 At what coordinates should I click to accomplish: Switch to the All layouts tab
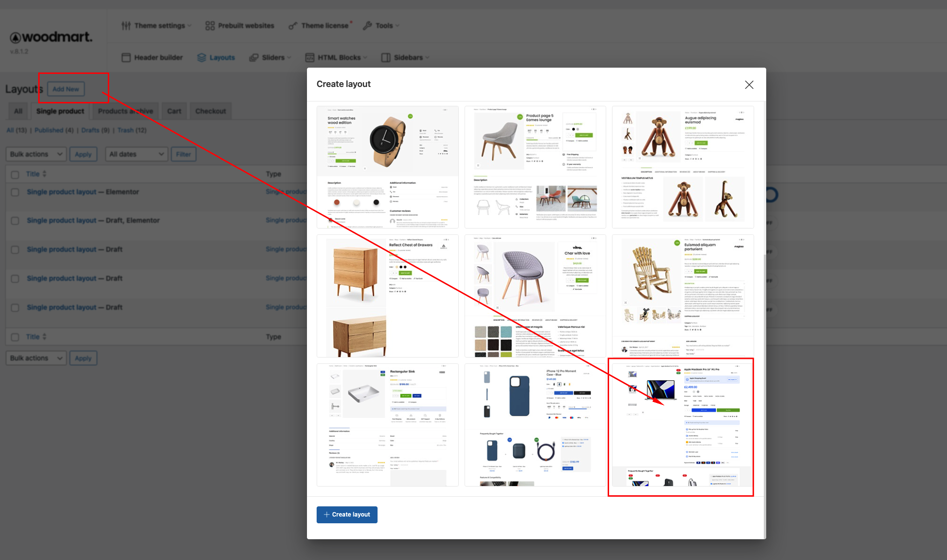18,111
